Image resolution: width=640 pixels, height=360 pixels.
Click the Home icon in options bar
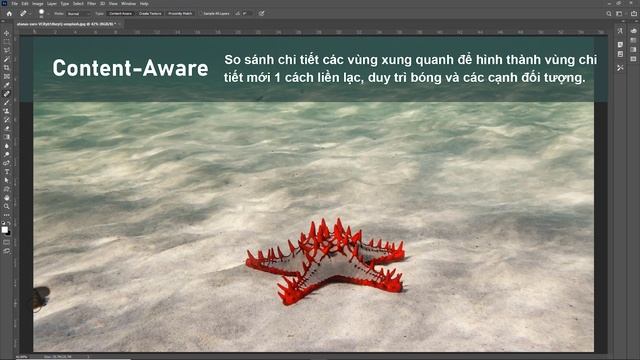coord(9,13)
